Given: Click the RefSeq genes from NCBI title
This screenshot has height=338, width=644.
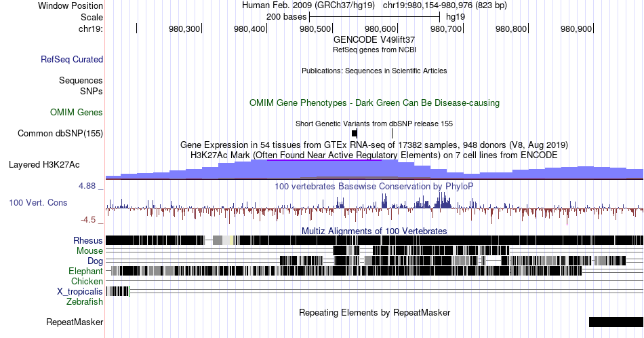Looking at the screenshot, I should pyautogui.click(x=374, y=50).
